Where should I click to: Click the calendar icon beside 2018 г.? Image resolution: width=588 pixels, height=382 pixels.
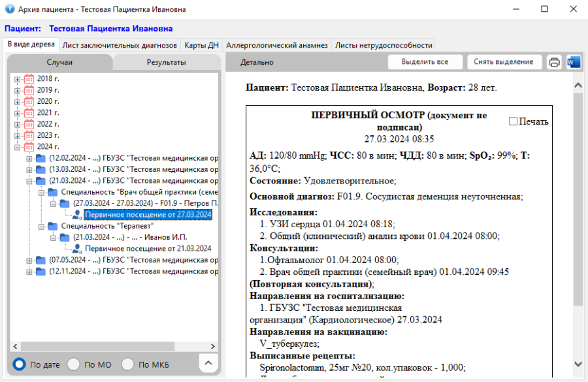pyautogui.click(x=29, y=79)
